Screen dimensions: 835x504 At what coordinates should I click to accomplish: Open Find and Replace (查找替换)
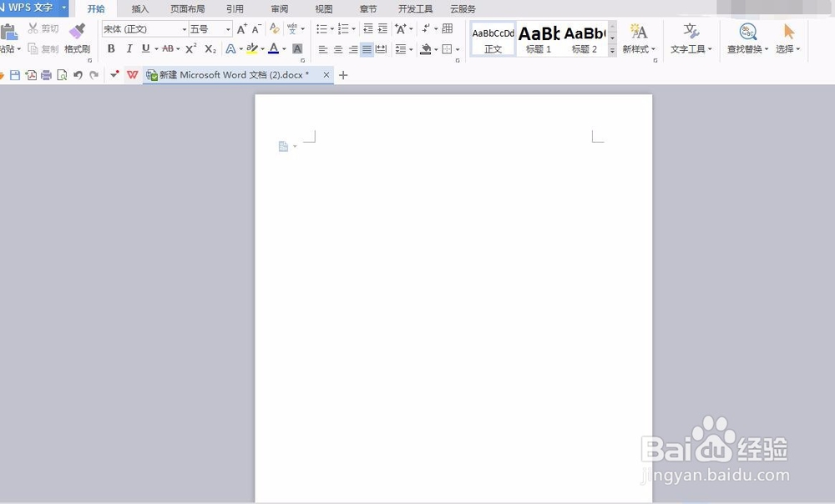pos(747,39)
